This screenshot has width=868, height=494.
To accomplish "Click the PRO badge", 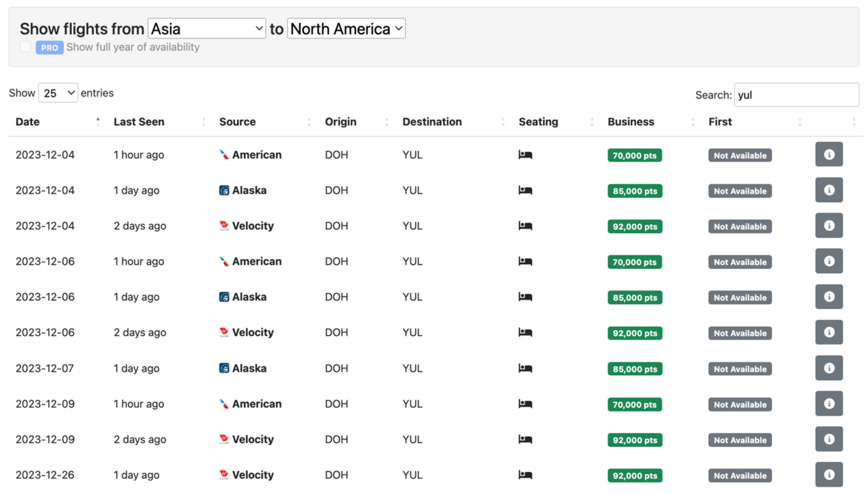I will (50, 47).
